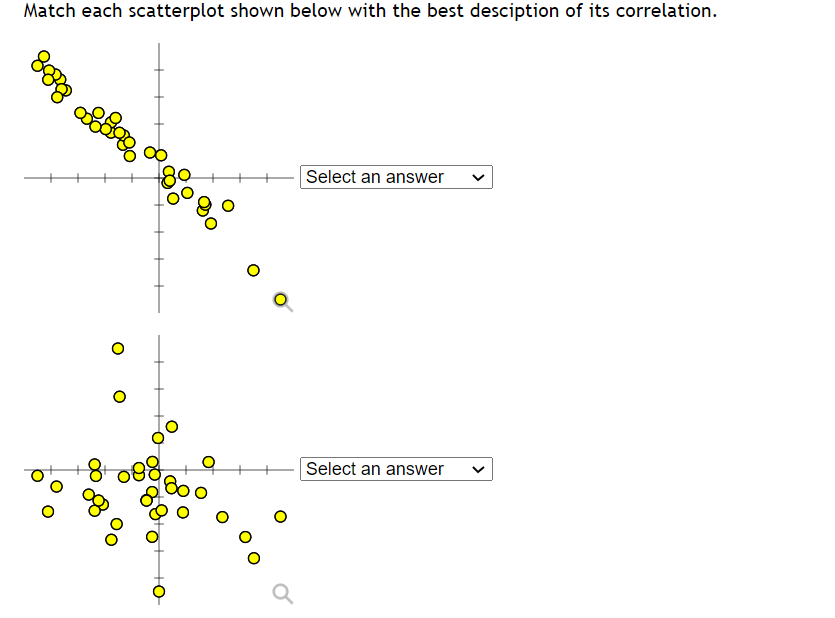Click the bottom-most yellow point in the second scatterplot
The width and height of the screenshot is (835, 618).
(x=158, y=591)
